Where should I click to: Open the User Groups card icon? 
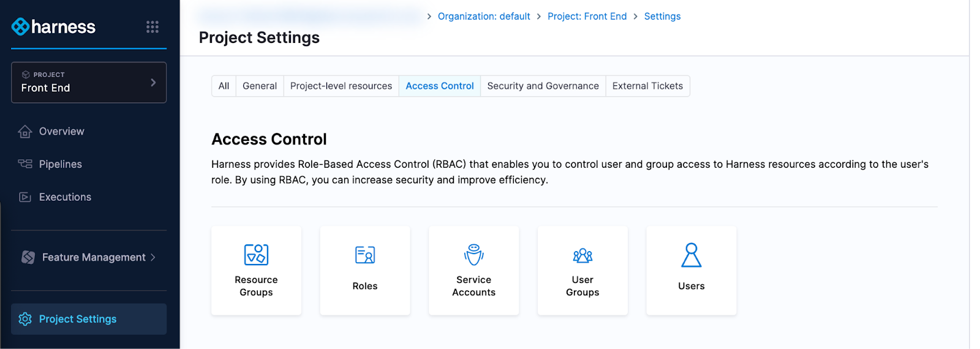(x=582, y=255)
